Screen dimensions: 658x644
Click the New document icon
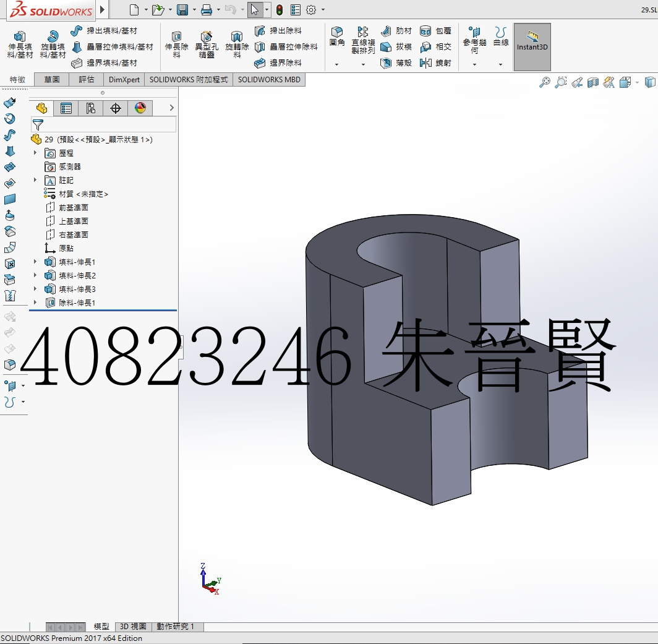(134, 10)
